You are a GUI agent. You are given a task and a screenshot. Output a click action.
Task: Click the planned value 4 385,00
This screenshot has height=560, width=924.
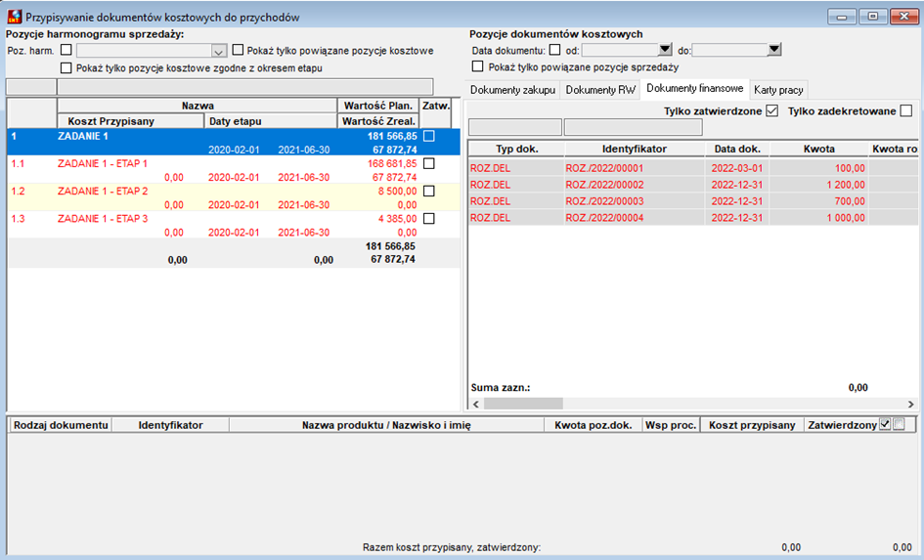[x=397, y=219]
